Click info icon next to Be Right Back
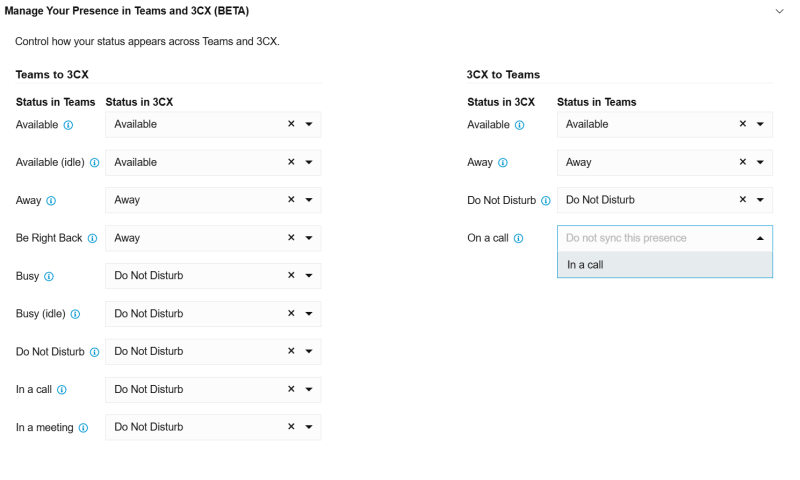 coord(92,238)
